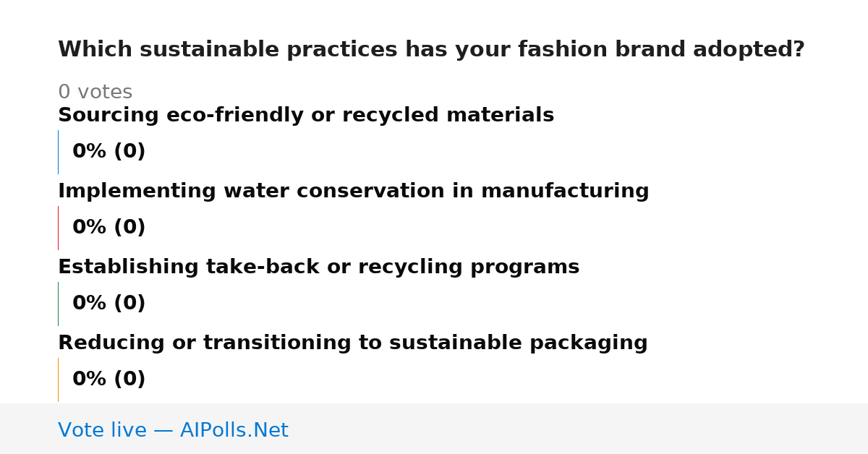Viewport: 868px width, 454px height.
Task: Click the word 'AIPolls.Net' in footer
Action: [234, 431]
